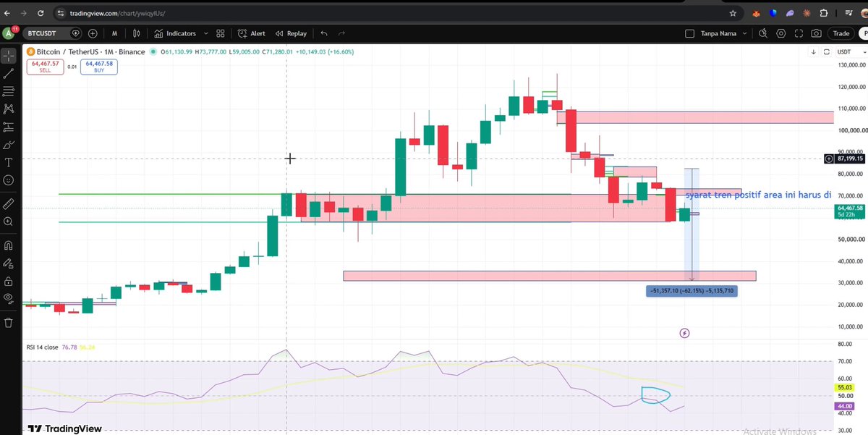The height and width of the screenshot is (435, 868).
Task: Expand the Tanpa Nama layout dropdown
Action: pyautogui.click(x=743, y=33)
